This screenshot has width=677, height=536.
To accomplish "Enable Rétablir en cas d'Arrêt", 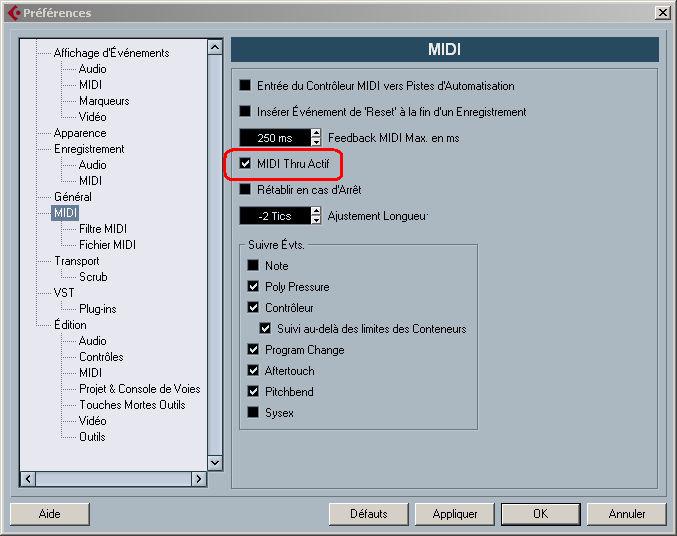I will (245, 189).
